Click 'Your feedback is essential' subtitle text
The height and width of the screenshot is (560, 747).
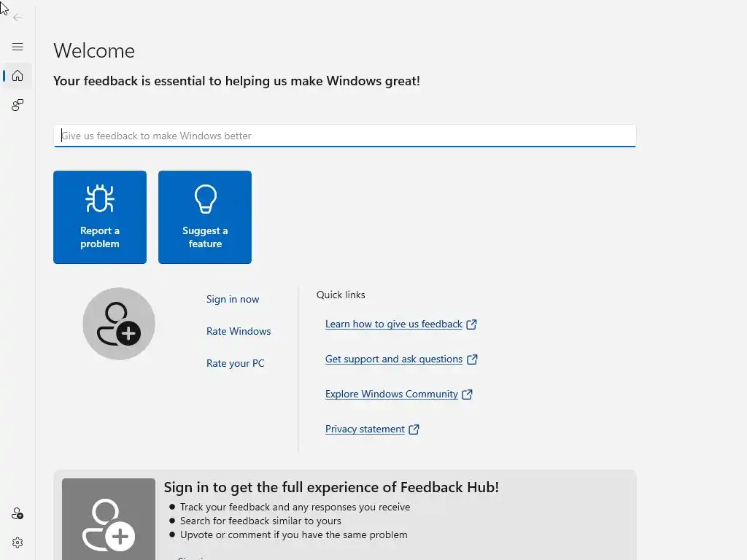click(236, 81)
